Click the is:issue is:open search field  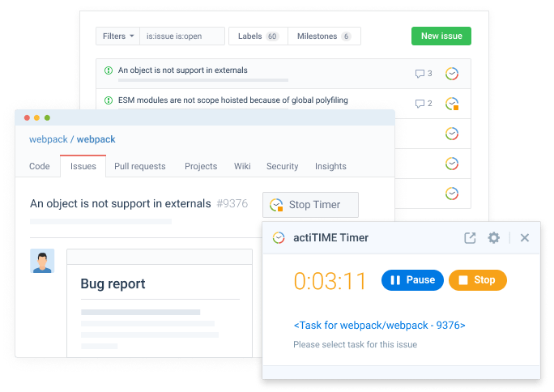click(x=182, y=36)
